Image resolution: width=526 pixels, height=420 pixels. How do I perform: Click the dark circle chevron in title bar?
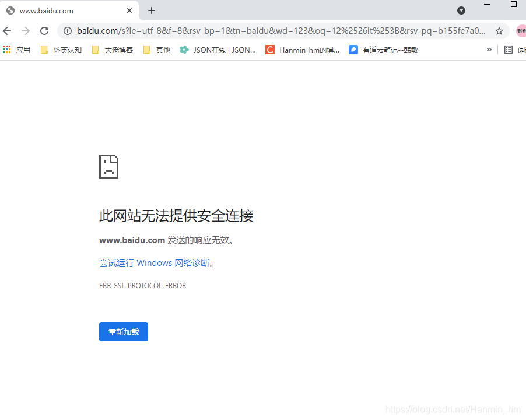[x=461, y=10]
